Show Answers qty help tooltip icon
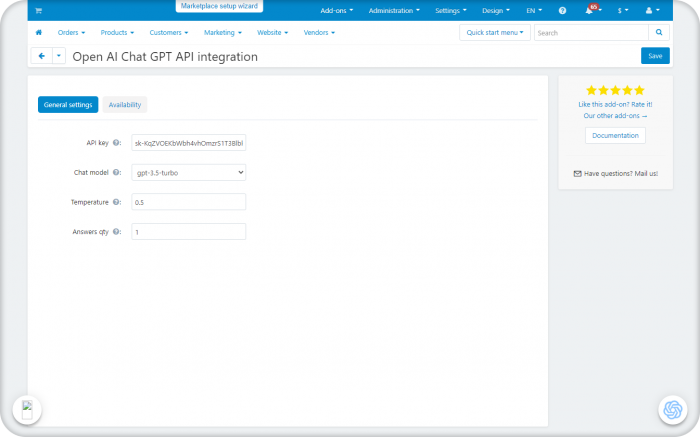700x437 pixels. (116, 232)
